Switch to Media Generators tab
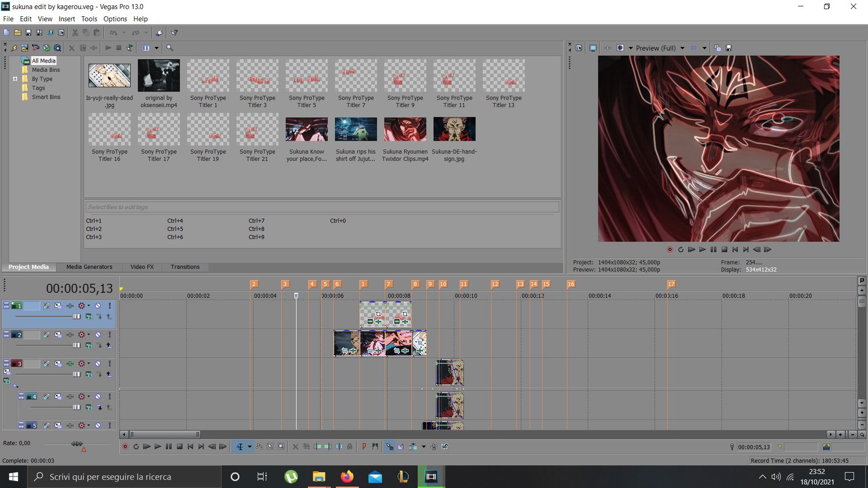Viewport: 868px width, 488px height. pos(89,267)
